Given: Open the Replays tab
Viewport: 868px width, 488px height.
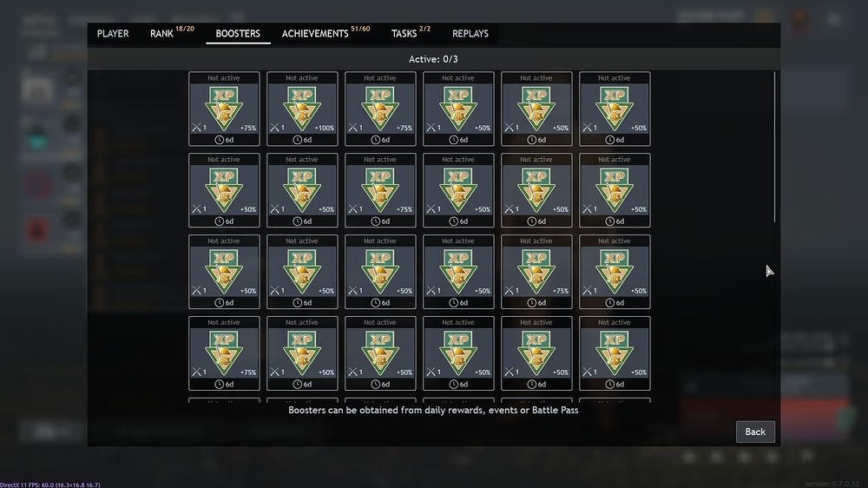Looking at the screenshot, I should (470, 34).
